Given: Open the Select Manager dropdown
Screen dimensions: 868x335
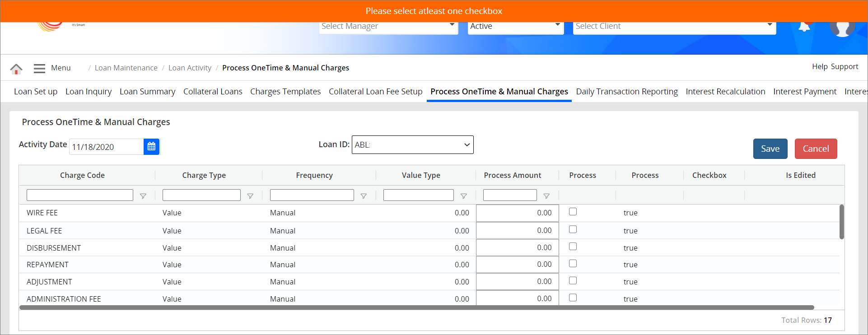Looking at the screenshot, I should pyautogui.click(x=388, y=26).
